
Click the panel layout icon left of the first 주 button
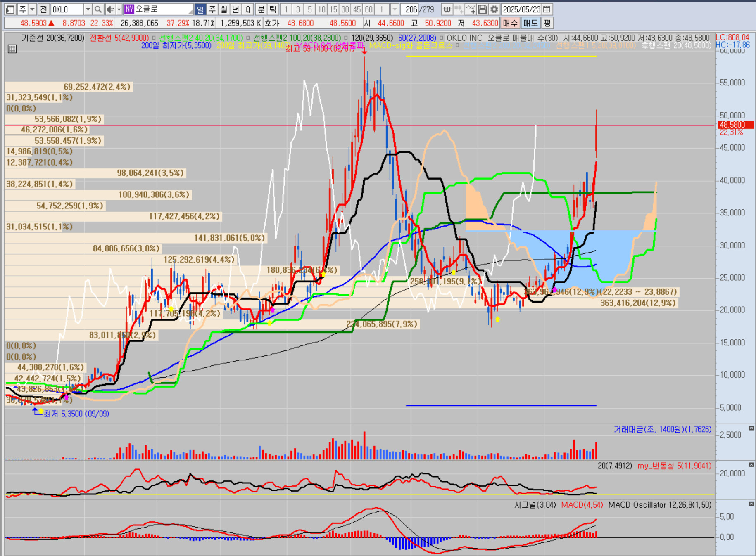[10, 9]
